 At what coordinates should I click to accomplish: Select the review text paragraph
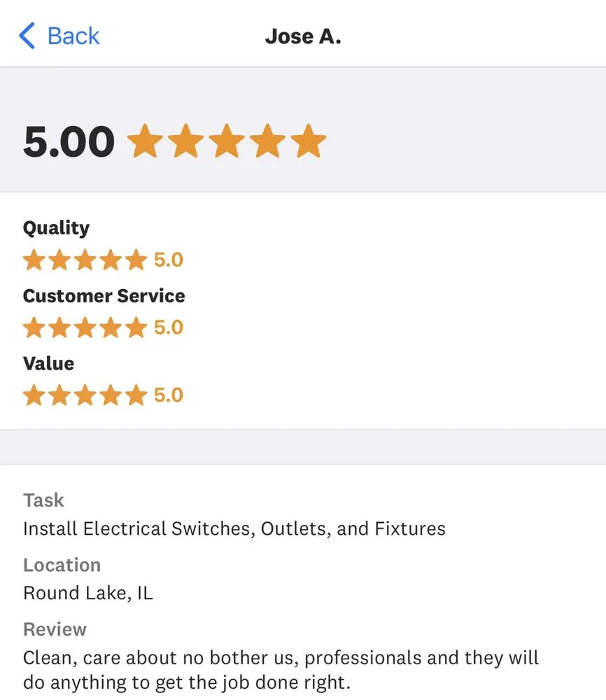pos(281,669)
